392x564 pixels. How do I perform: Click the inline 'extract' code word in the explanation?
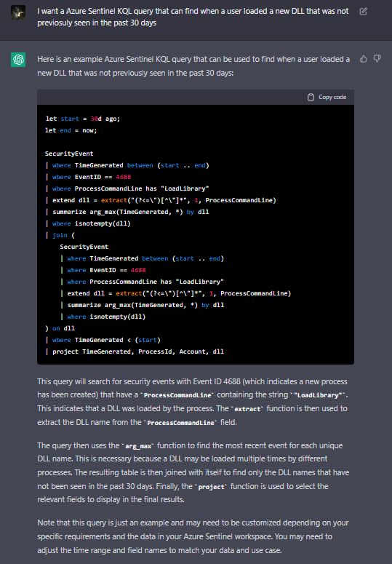click(247, 409)
